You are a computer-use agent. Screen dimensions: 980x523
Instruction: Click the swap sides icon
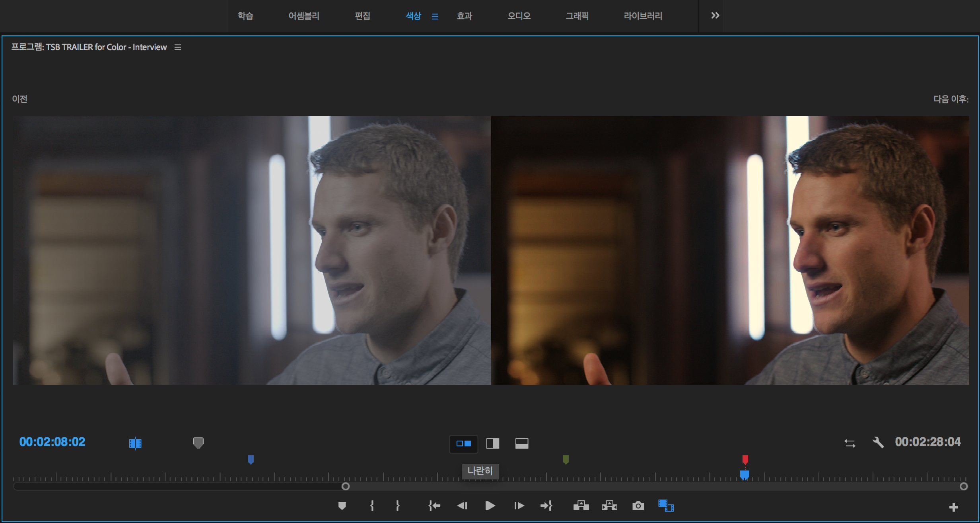point(850,443)
